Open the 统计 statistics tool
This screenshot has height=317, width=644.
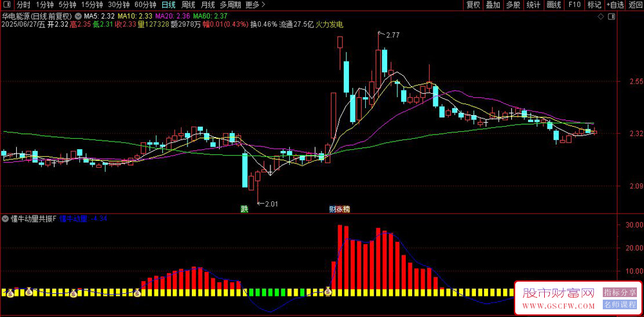pyautogui.click(x=533, y=5)
